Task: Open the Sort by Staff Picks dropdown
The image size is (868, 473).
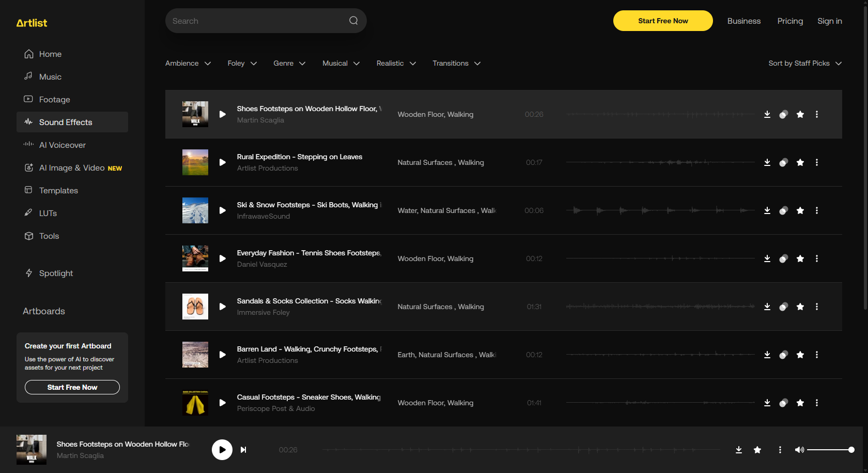Action: (804, 63)
